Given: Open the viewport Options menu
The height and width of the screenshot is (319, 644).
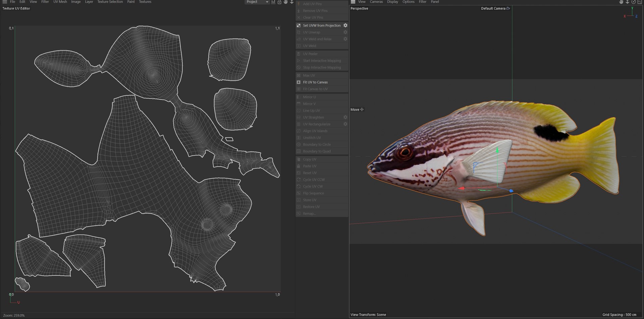Looking at the screenshot, I should coord(408,2).
